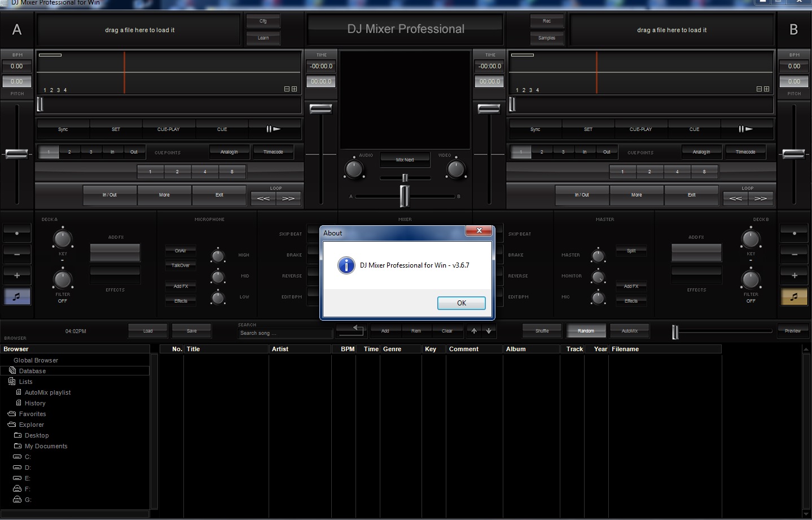
Task: Click deck A minus pitch button
Action: pyautogui.click(x=17, y=255)
